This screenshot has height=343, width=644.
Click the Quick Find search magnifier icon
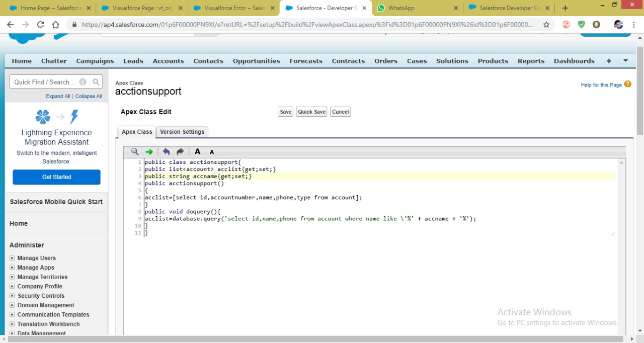point(96,82)
